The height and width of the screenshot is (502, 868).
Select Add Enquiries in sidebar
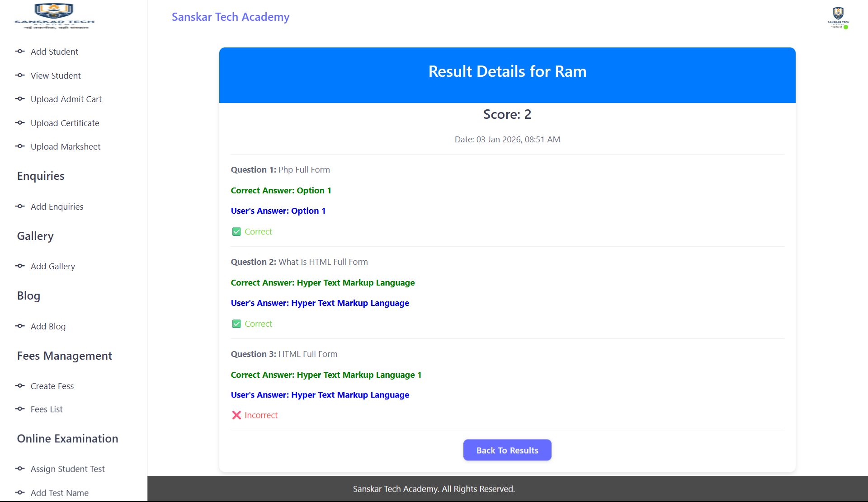point(57,206)
